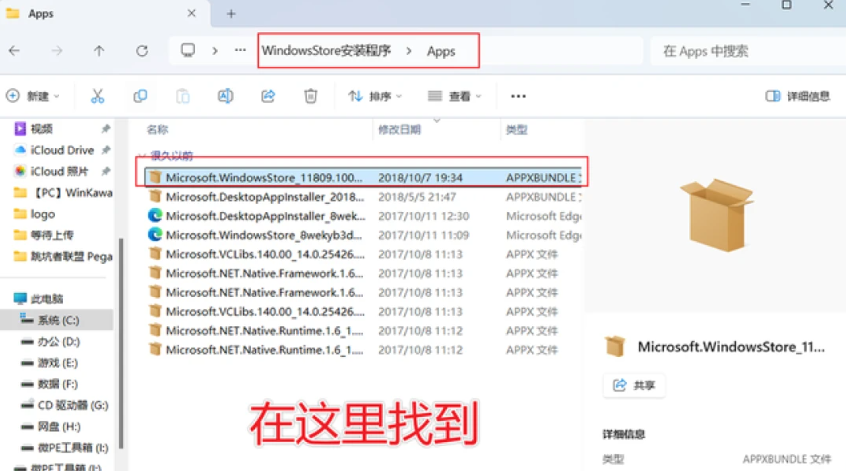Click the pin icon next to iCloud Drive

[x=106, y=150]
